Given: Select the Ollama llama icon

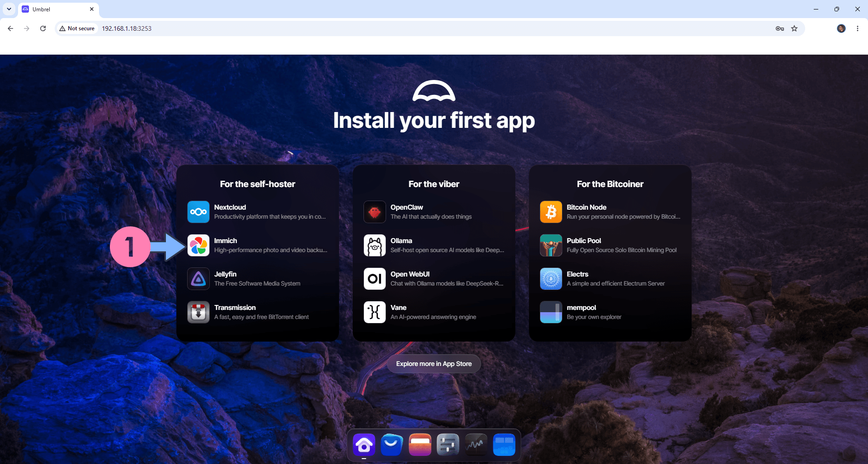Looking at the screenshot, I should 375,245.
